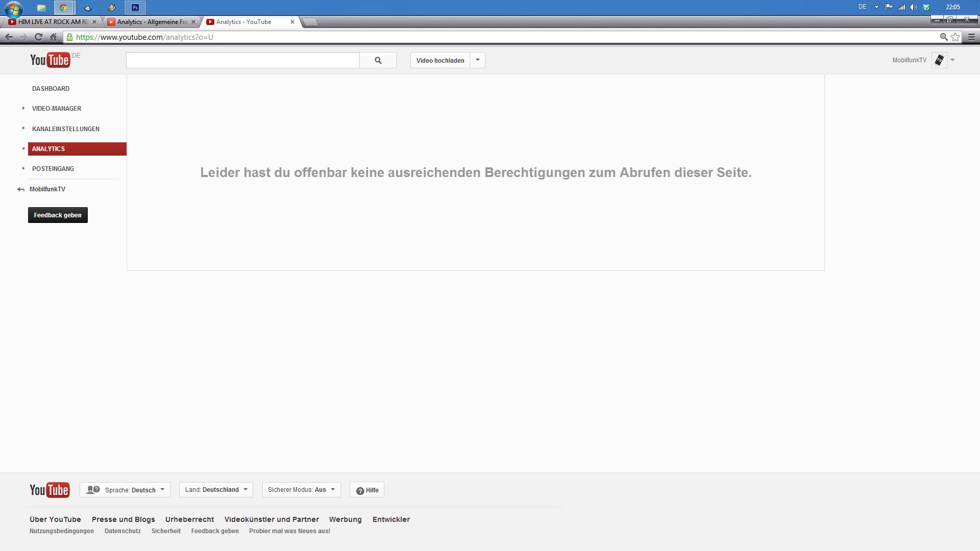Expand Video hochladen dropdown arrow
The height and width of the screenshot is (551, 980).
478,60
